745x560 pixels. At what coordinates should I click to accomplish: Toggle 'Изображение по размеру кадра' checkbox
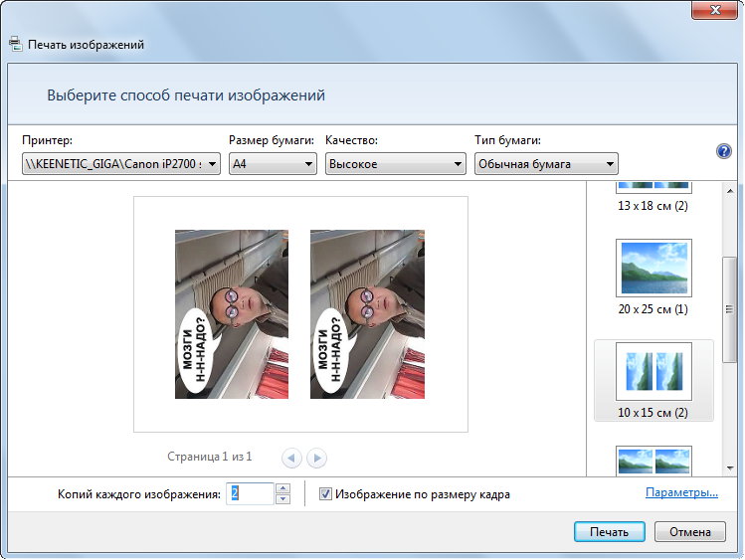[325, 494]
